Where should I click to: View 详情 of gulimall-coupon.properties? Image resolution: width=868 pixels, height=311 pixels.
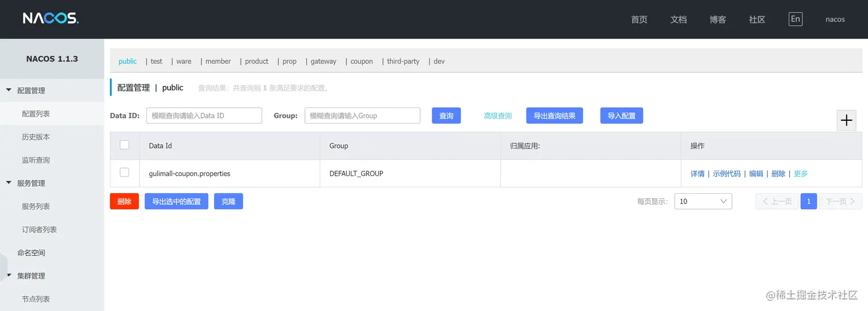697,174
